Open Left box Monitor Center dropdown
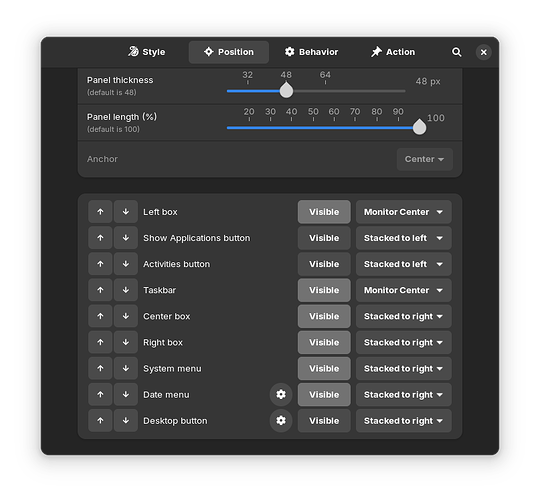The image size is (540, 500). (403, 212)
